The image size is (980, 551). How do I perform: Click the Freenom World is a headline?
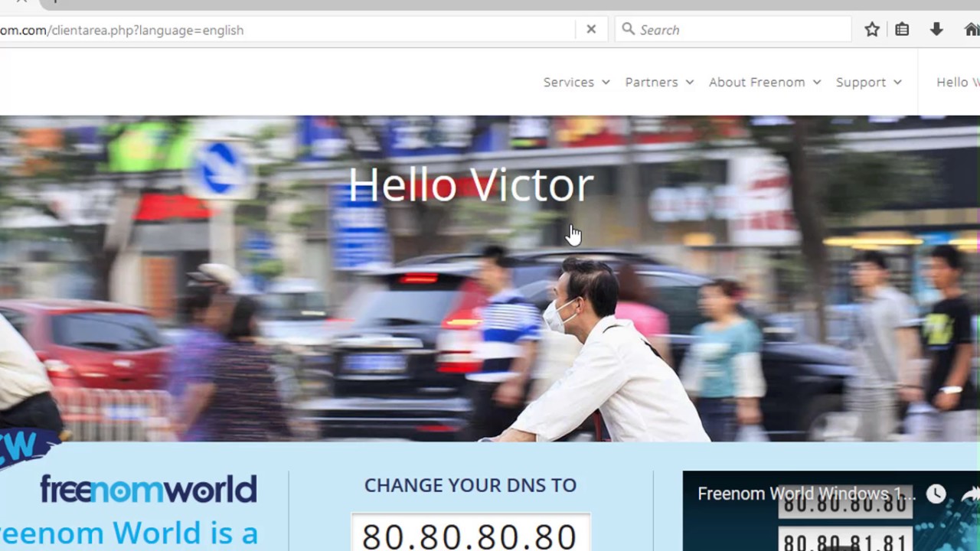(x=129, y=533)
